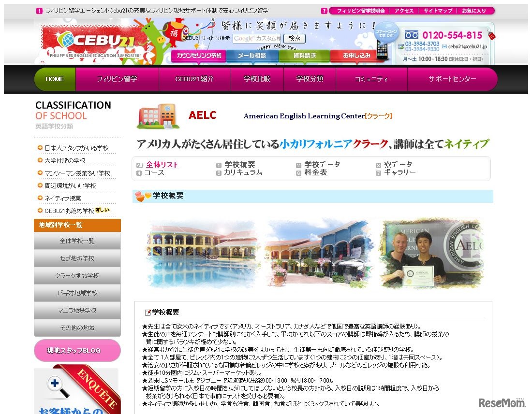The height and width of the screenshot is (414, 532).
Task: Open the 学校比較 navigation menu
Action: click(x=257, y=79)
